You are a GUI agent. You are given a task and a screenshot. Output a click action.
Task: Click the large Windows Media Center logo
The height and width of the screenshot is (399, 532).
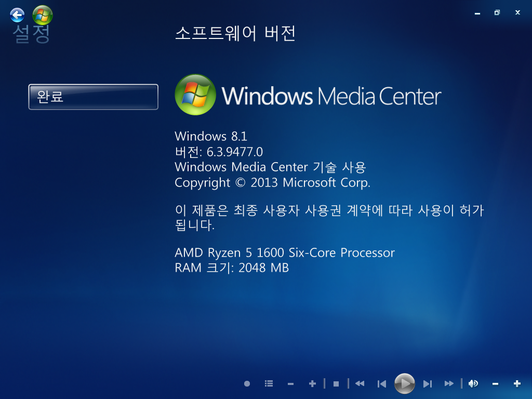pyautogui.click(x=308, y=95)
